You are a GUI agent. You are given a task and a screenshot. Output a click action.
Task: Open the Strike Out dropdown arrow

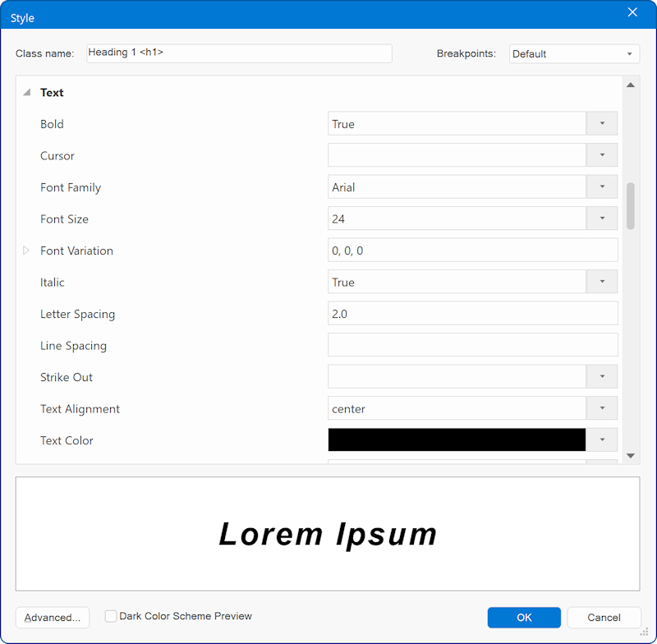point(601,377)
